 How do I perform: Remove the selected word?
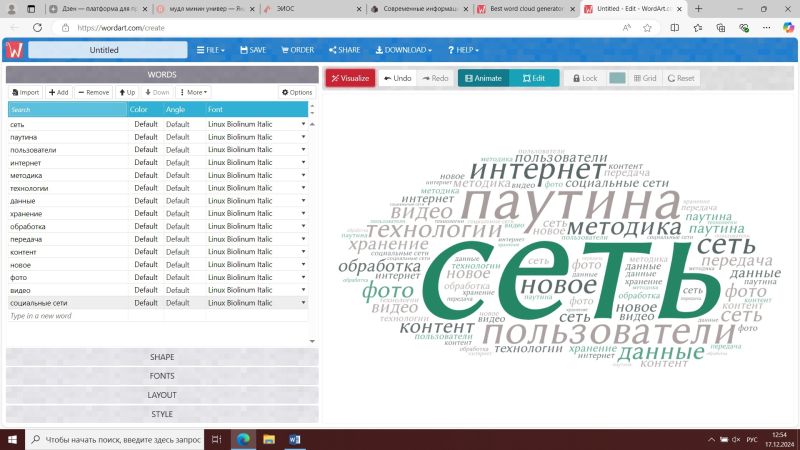(93, 92)
